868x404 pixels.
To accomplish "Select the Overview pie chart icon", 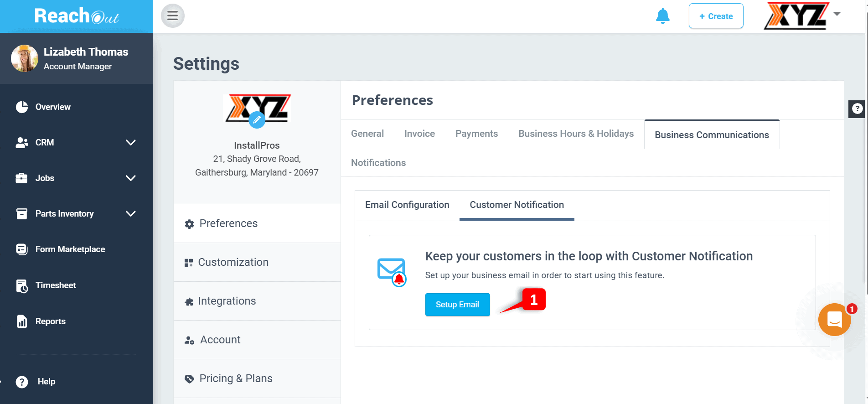I will (21, 107).
